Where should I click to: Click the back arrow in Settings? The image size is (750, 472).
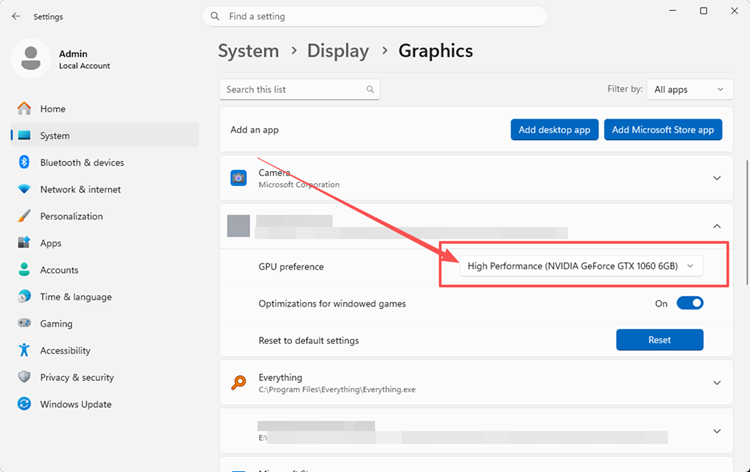coord(16,16)
